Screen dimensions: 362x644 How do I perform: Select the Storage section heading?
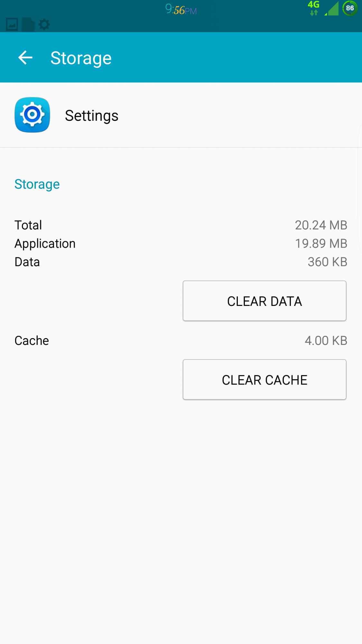point(37,184)
